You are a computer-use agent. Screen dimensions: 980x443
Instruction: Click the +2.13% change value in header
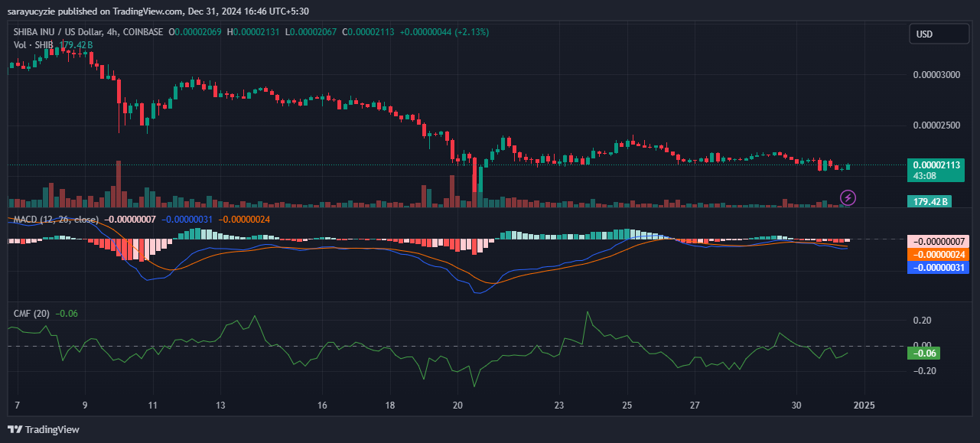[471, 32]
